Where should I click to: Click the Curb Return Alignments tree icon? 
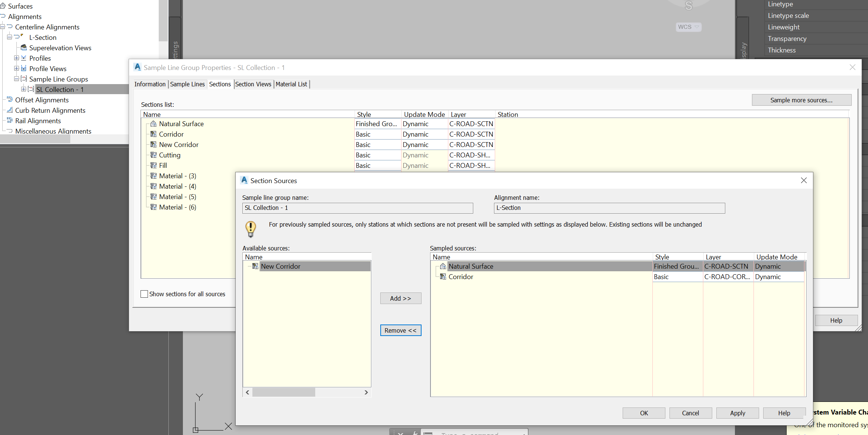tap(10, 110)
